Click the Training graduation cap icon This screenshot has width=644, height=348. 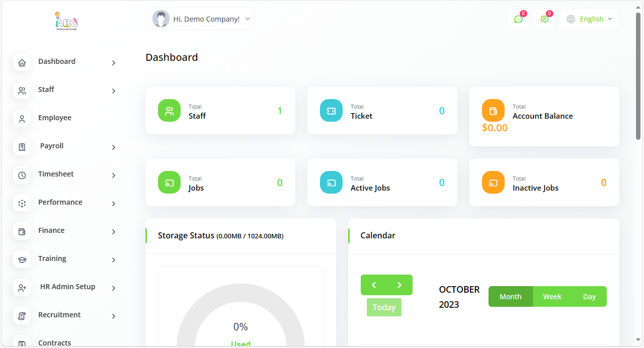[x=22, y=259]
